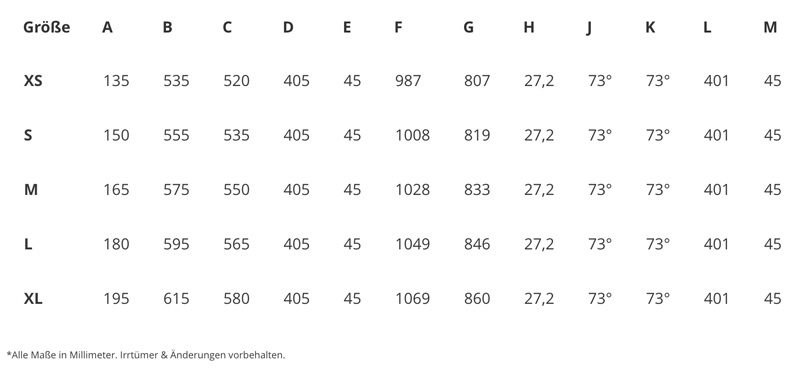Click column header F
Image resolution: width=800 pixels, height=374 pixels.
[x=398, y=27]
